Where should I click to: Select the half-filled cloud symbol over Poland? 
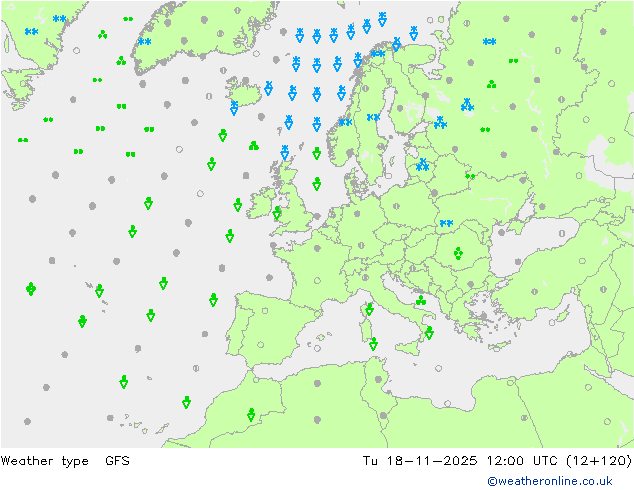click(x=396, y=206)
